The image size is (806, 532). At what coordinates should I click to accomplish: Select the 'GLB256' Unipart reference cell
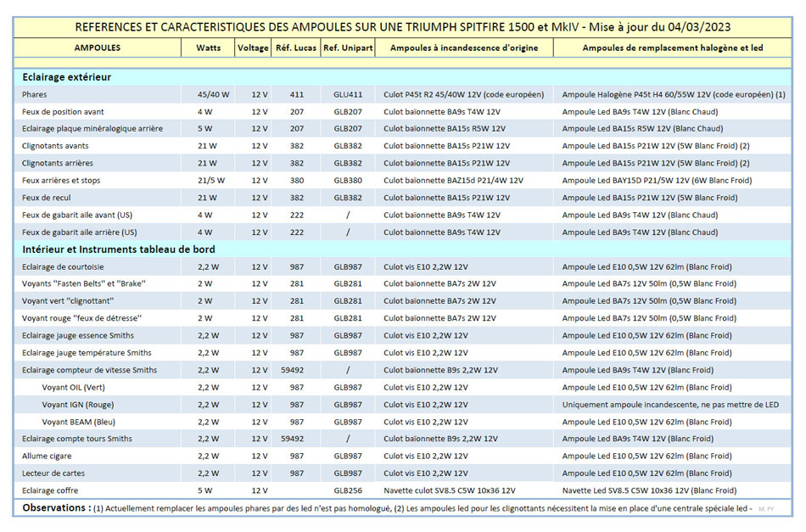coord(348,490)
